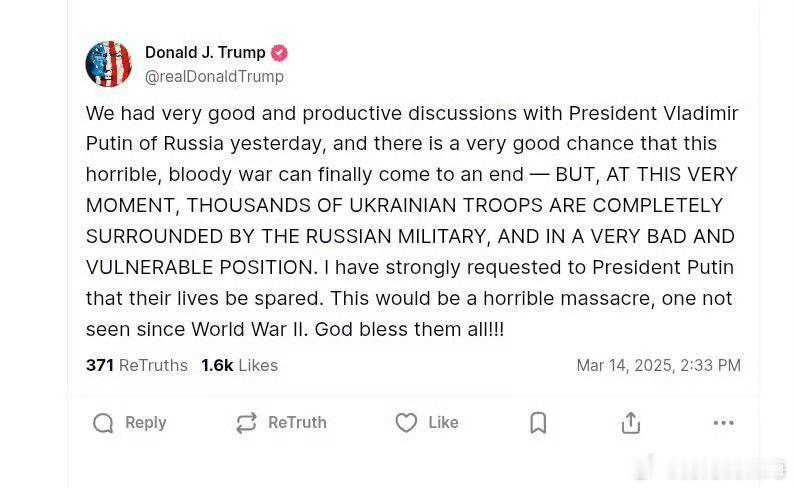This screenshot has width=794, height=488.
Task: View the 371 ReTruths list
Action: (137, 365)
